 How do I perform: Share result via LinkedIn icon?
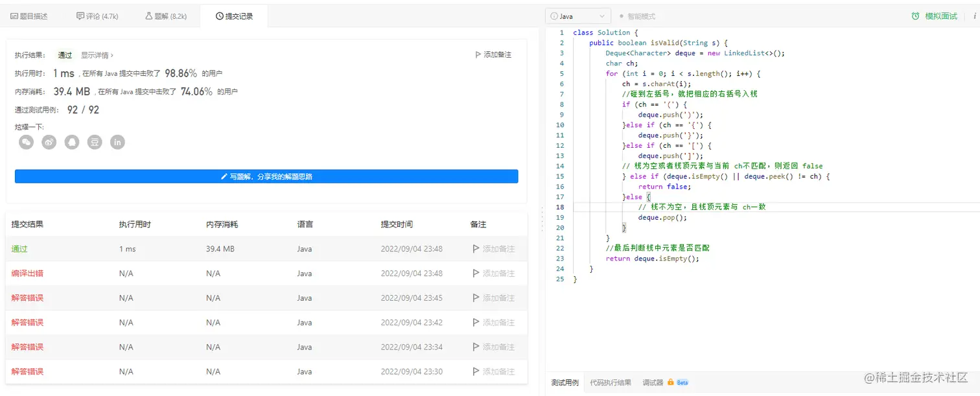pyautogui.click(x=117, y=142)
